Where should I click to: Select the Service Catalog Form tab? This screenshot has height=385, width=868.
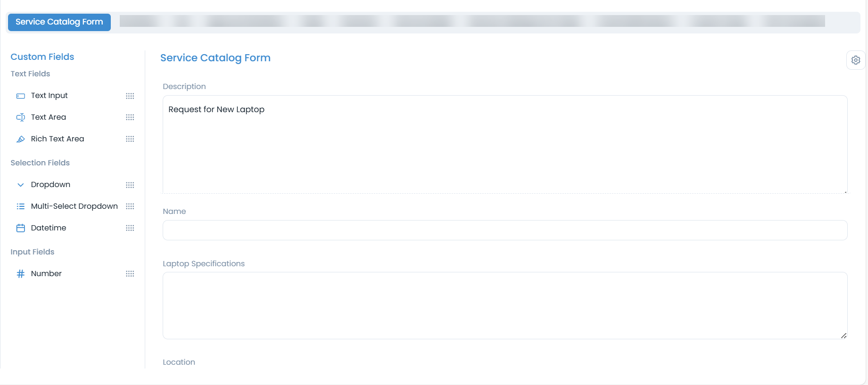pyautogui.click(x=59, y=22)
